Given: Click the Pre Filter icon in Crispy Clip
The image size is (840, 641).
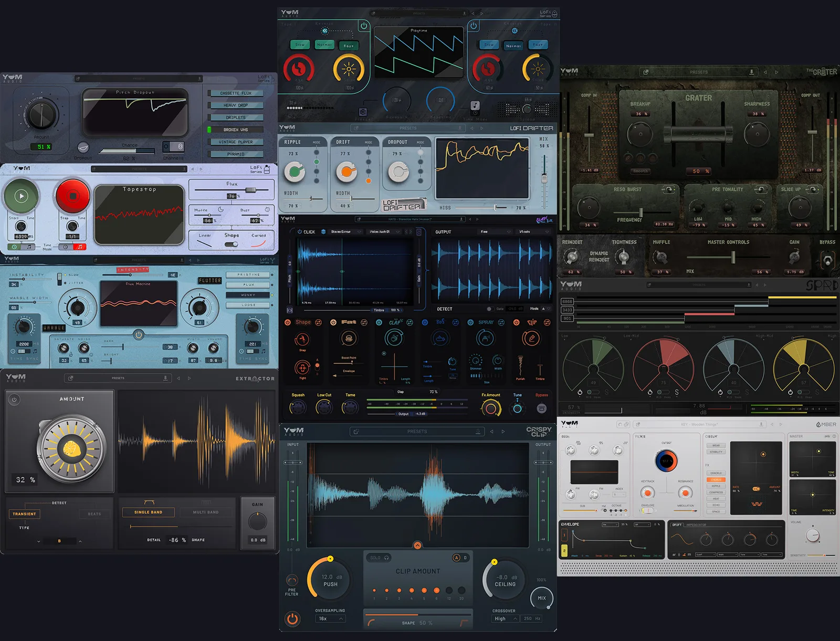Looking at the screenshot, I should (292, 580).
